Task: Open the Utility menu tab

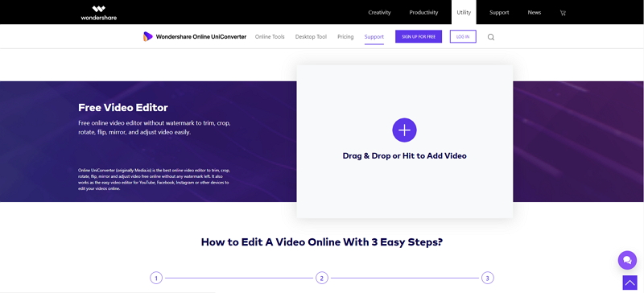Action: 464,13
